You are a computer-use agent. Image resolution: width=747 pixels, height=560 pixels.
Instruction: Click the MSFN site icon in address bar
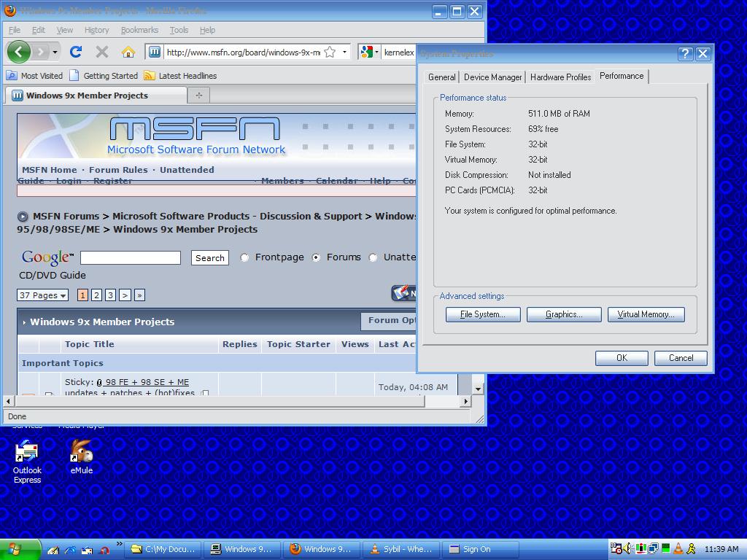(155, 52)
